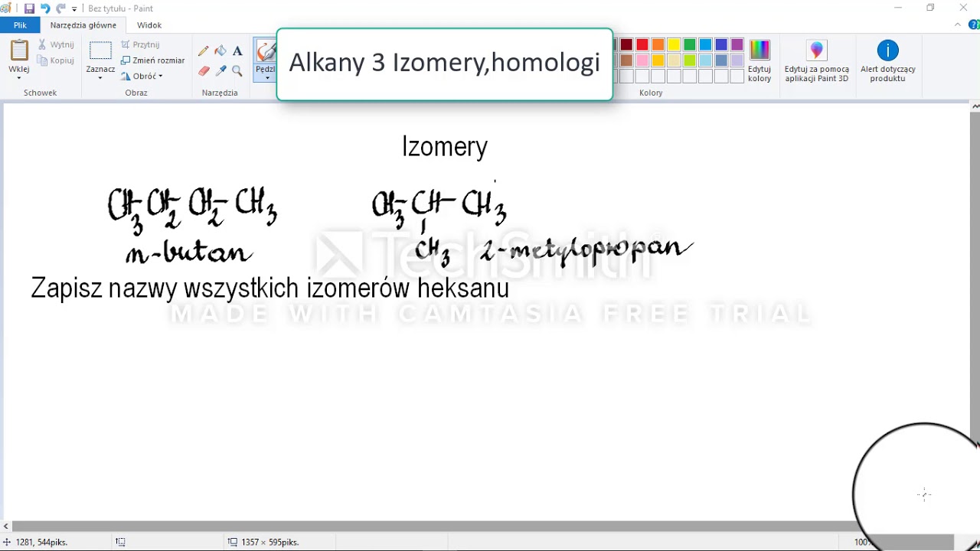Image resolution: width=980 pixels, height=551 pixels.
Task: Click the Wytnij cut button
Action: point(56,44)
